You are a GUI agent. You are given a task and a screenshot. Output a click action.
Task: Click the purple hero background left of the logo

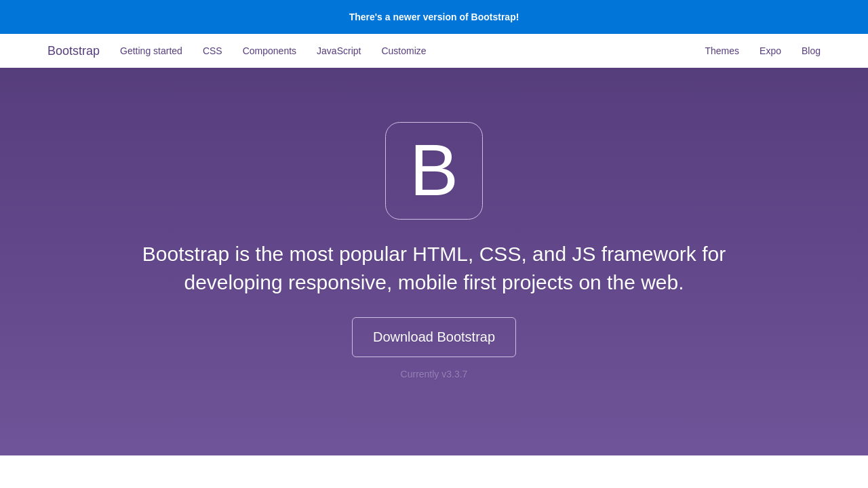pos(203,169)
